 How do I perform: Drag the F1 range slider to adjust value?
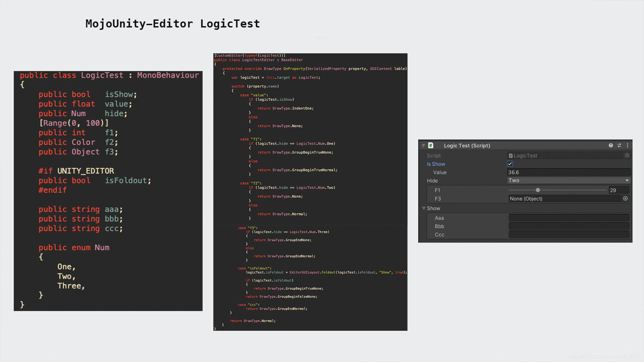coord(538,190)
